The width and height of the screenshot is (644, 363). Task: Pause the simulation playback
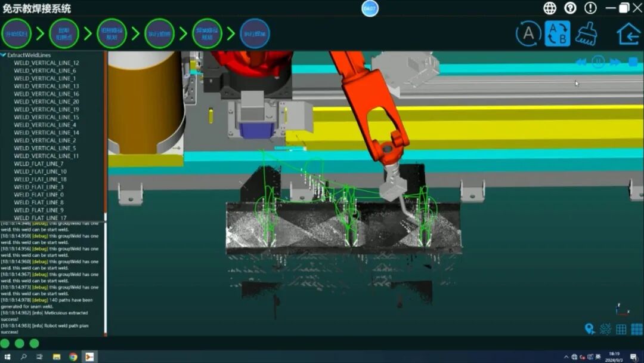pos(598,62)
